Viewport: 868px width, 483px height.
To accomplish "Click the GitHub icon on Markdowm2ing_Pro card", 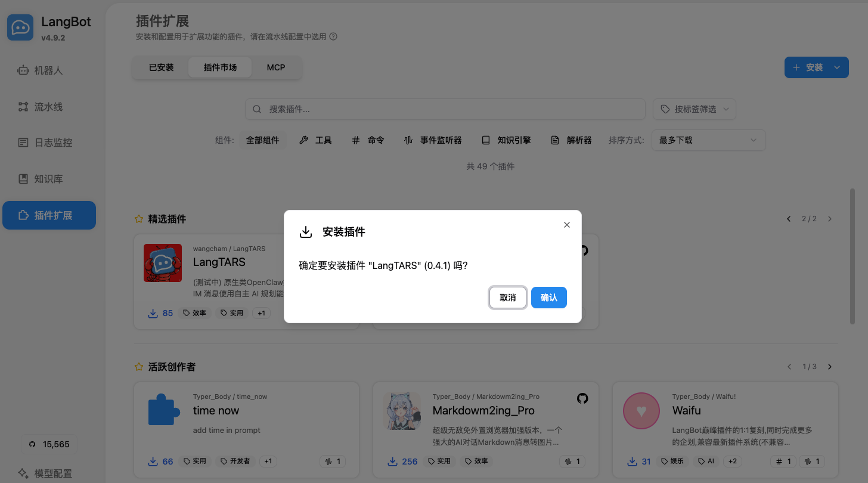I will (582, 398).
